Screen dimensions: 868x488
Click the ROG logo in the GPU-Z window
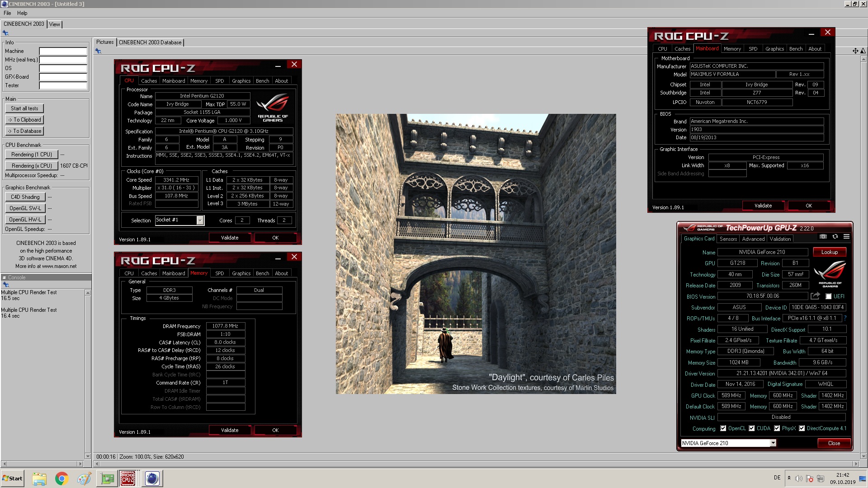[830, 274]
